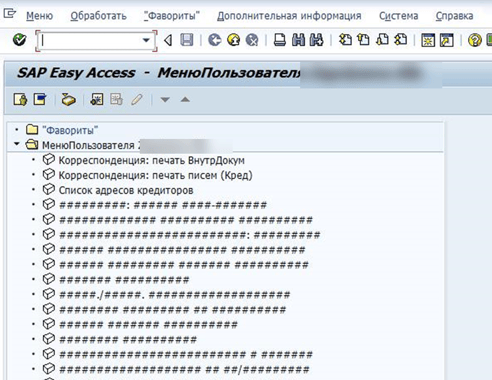The width and height of the screenshot is (492, 380).
Task: Click the window control icon left of Меню
Action: [9, 14]
